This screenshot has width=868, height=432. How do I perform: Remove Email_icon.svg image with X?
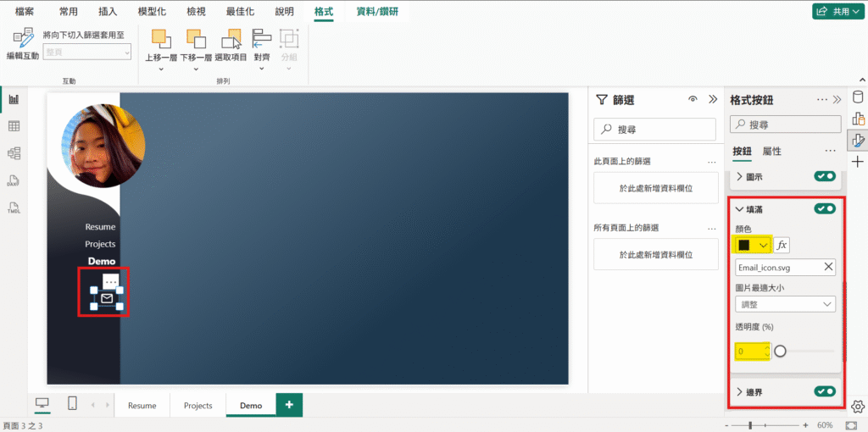[828, 267]
